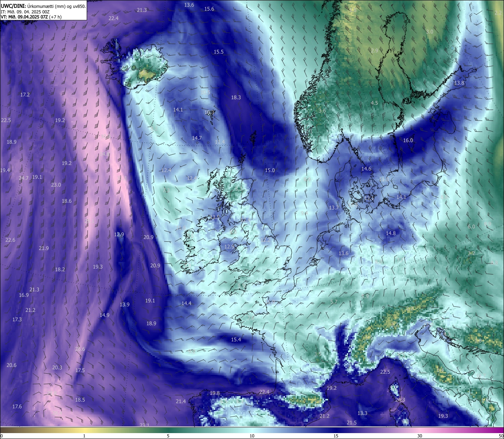The image size is (504, 439).
Task: Click the value 14.7 over the North Atlantic
Action: 197,138
